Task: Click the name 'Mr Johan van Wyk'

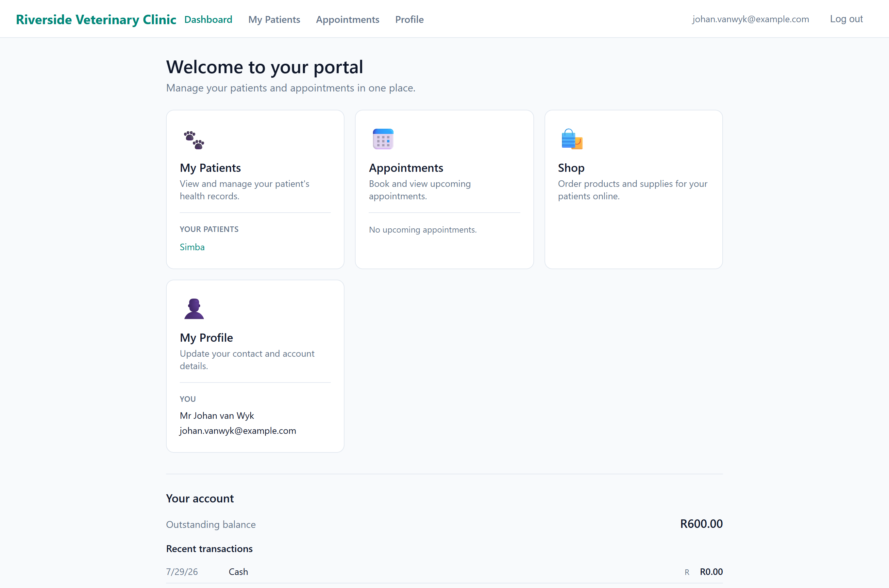Action: coord(217,416)
